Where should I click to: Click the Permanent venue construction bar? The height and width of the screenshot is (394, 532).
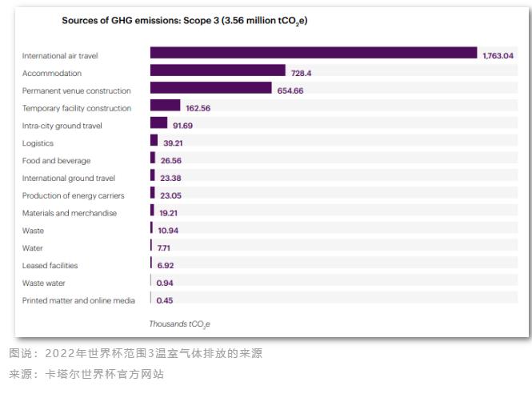pyautogui.click(x=210, y=88)
